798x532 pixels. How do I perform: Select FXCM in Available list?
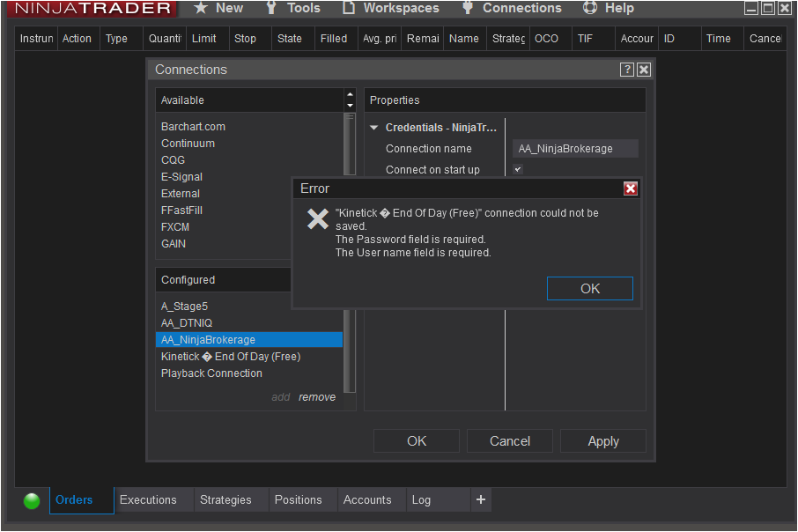point(175,227)
